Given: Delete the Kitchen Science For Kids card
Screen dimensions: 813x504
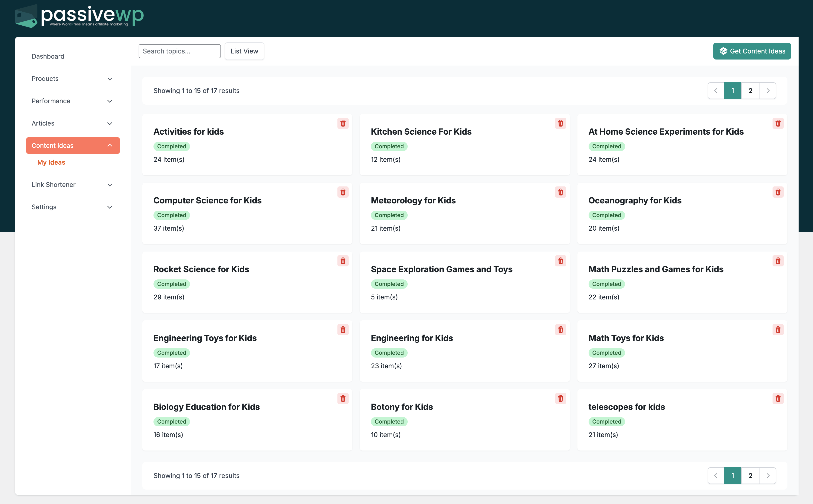Looking at the screenshot, I should (x=560, y=123).
